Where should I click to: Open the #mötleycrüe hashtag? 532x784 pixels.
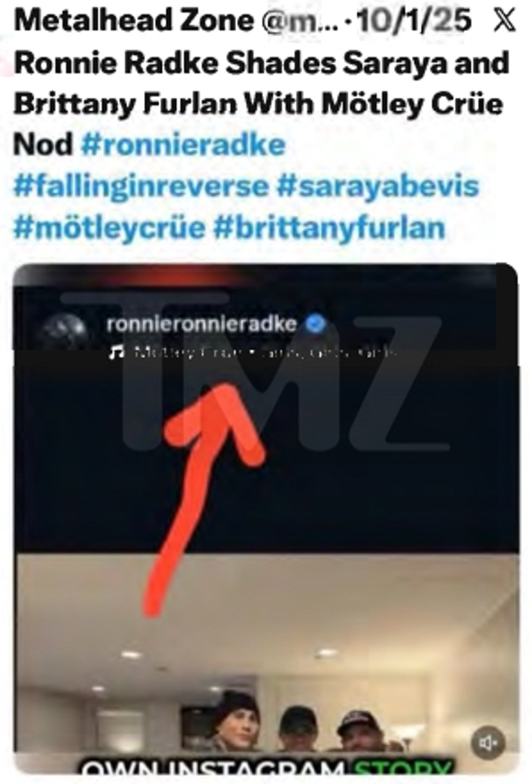(x=109, y=227)
